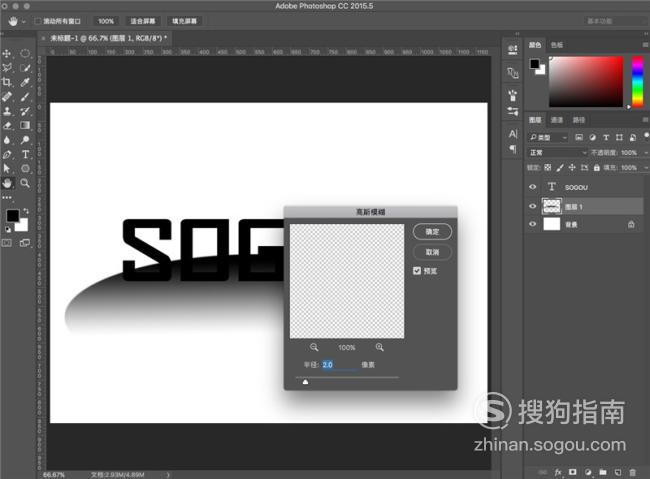
Task: Open Hand tool preset picker arrow
Action: coord(24,21)
